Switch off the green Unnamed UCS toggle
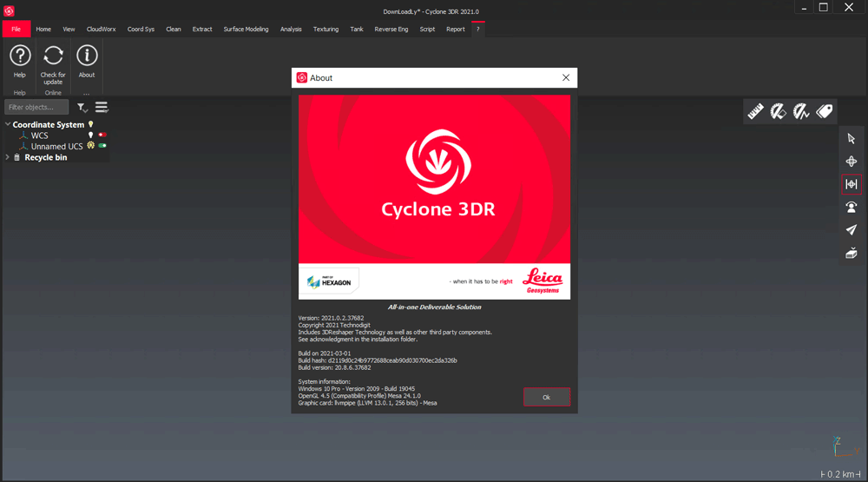This screenshot has height=482, width=868. (102, 146)
